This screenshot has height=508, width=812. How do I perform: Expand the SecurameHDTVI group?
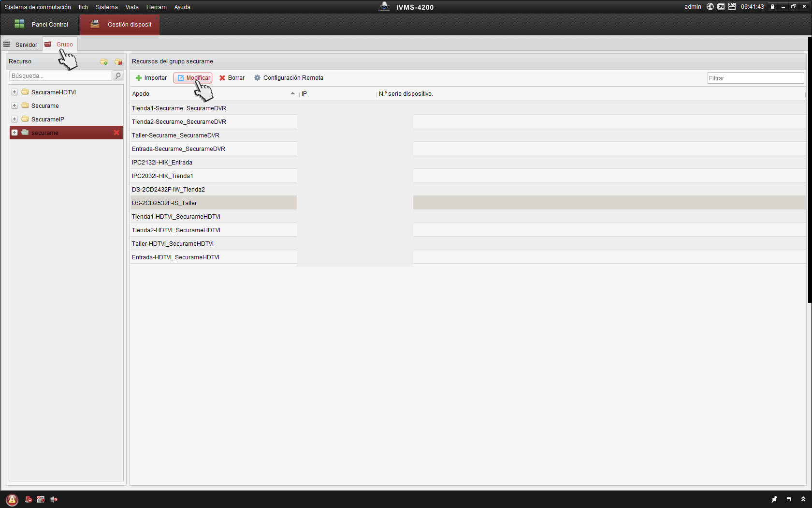pos(14,92)
